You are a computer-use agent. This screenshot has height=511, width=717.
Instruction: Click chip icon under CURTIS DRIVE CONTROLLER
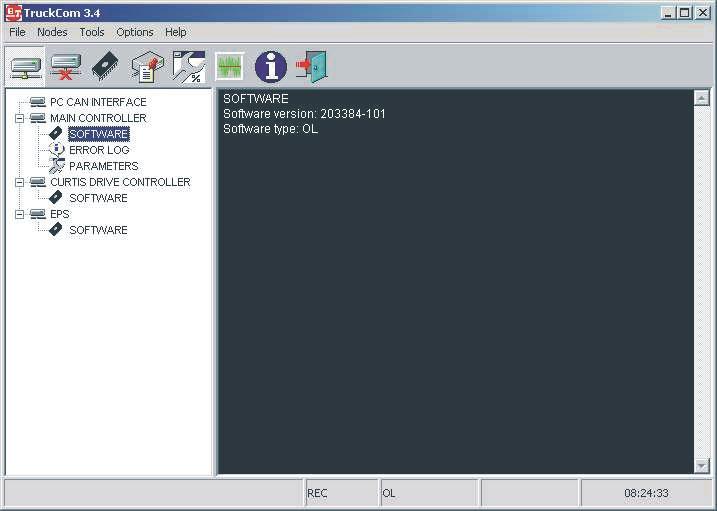(x=56, y=197)
